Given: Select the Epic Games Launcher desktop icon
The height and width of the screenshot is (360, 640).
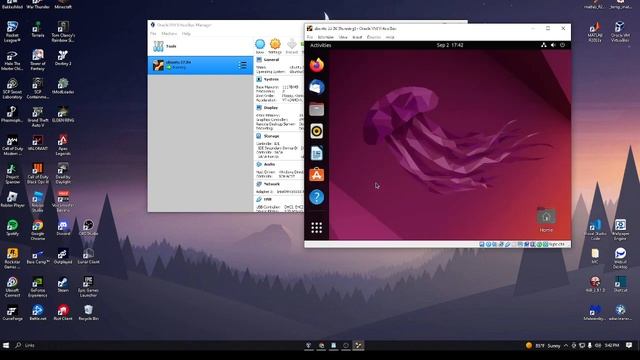Looking at the screenshot, I should click(x=88, y=287).
